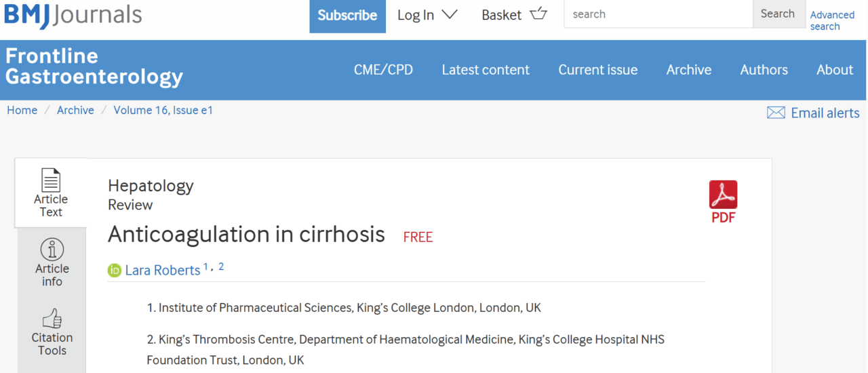Click the Email alerts envelope icon
The width and height of the screenshot is (868, 373).
pyautogui.click(x=776, y=113)
